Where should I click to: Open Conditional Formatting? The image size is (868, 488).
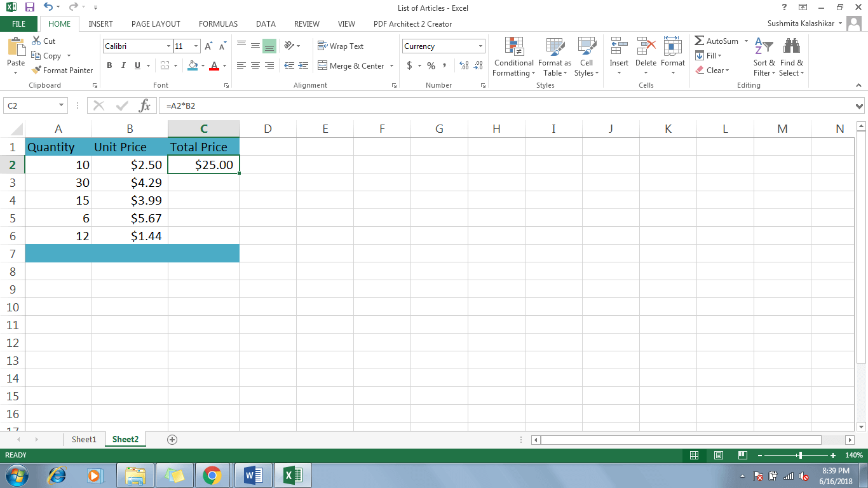tap(513, 57)
